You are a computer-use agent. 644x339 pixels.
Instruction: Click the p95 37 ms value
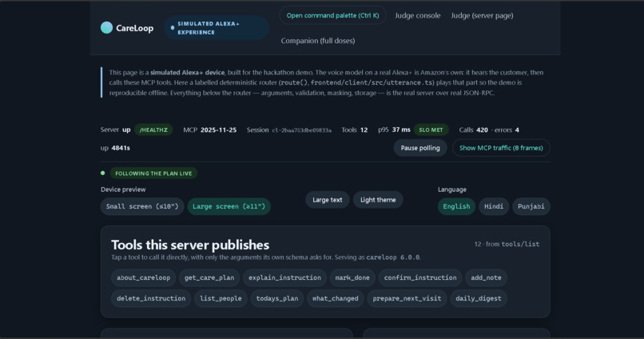pyautogui.click(x=394, y=130)
